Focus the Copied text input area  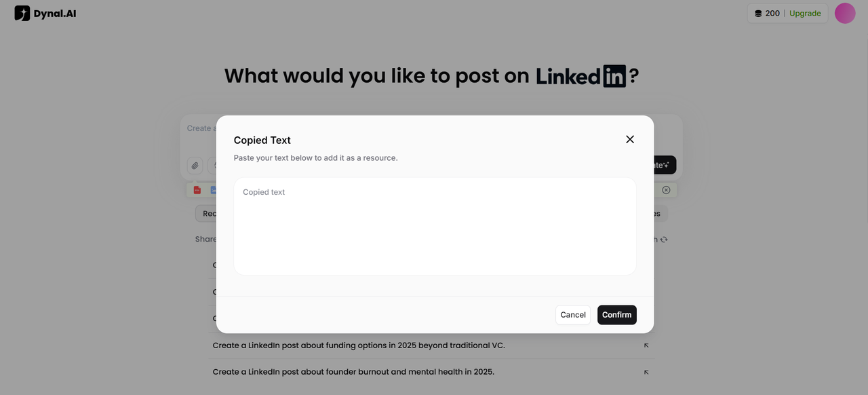(x=435, y=226)
